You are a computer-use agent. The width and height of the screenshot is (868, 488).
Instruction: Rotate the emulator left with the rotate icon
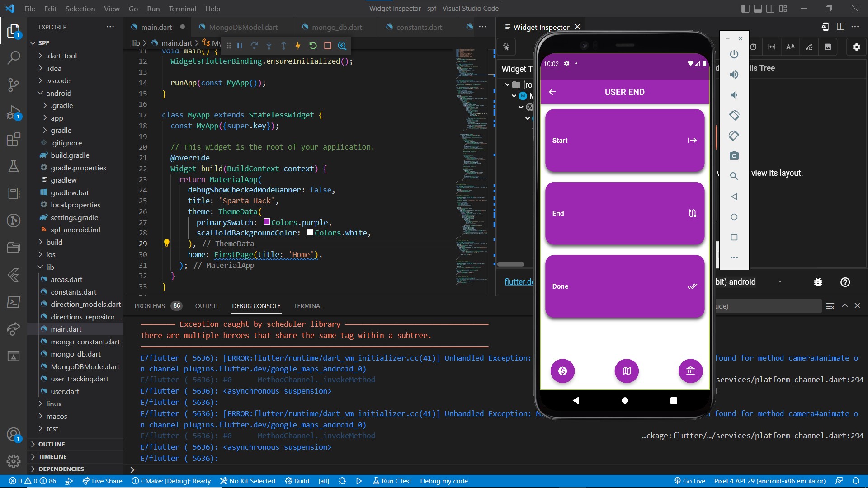(734, 115)
